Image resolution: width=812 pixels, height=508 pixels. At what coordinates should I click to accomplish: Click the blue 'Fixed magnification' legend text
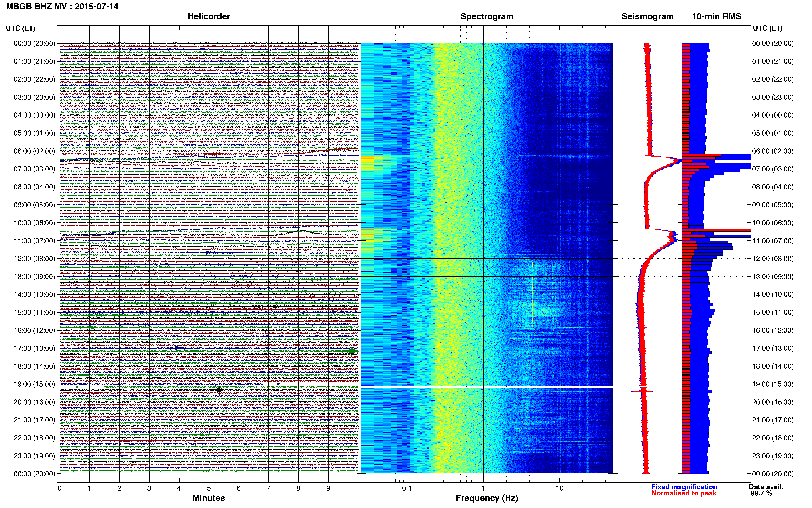point(684,487)
